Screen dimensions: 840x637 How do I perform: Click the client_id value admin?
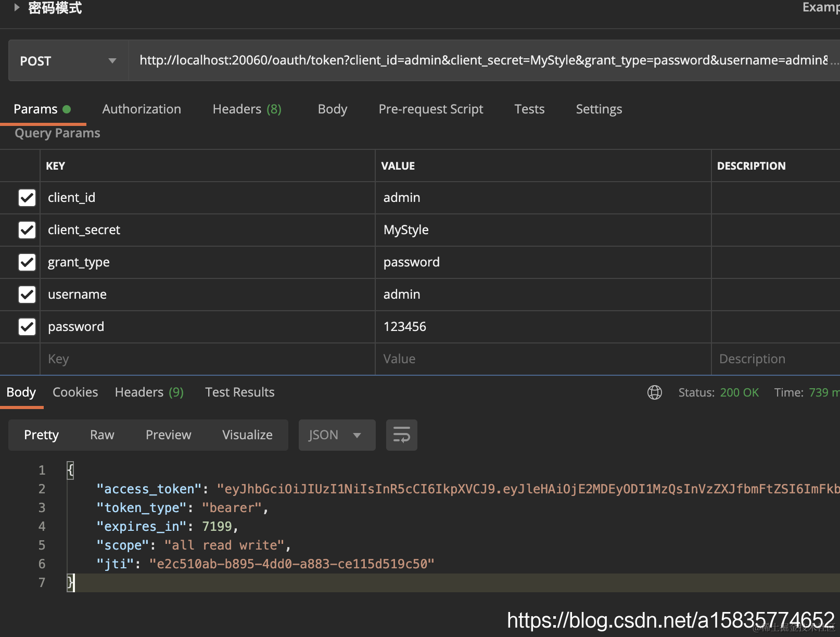click(x=543, y=198)
